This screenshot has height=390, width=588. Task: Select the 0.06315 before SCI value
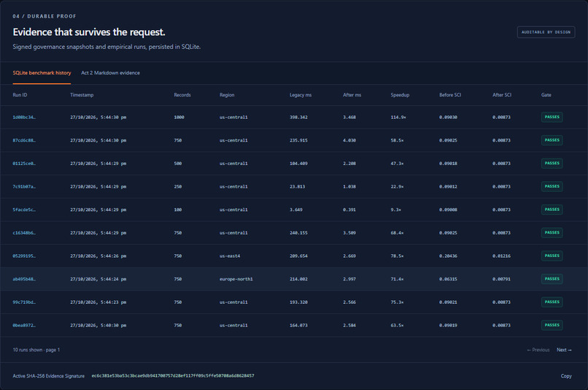pos(448,279)
